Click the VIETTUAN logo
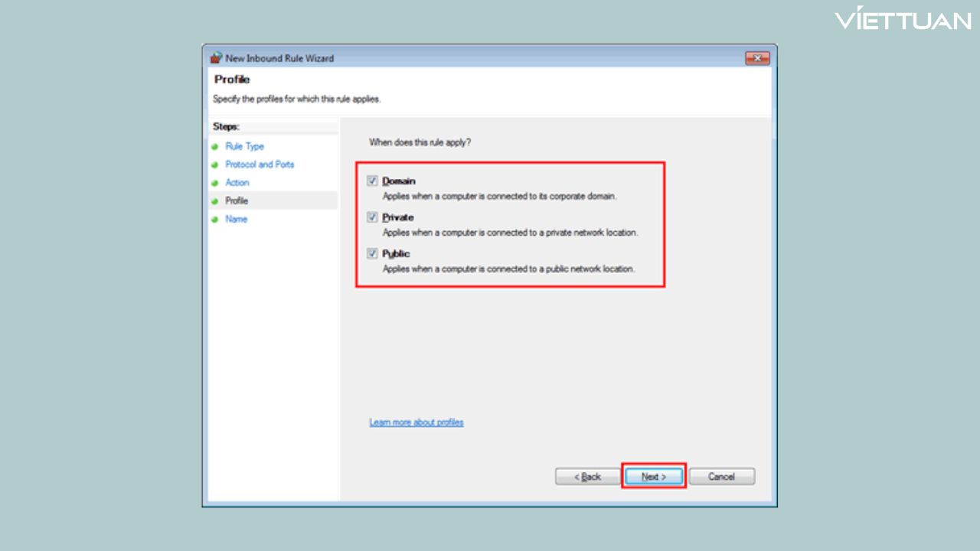 coord(903,20)
